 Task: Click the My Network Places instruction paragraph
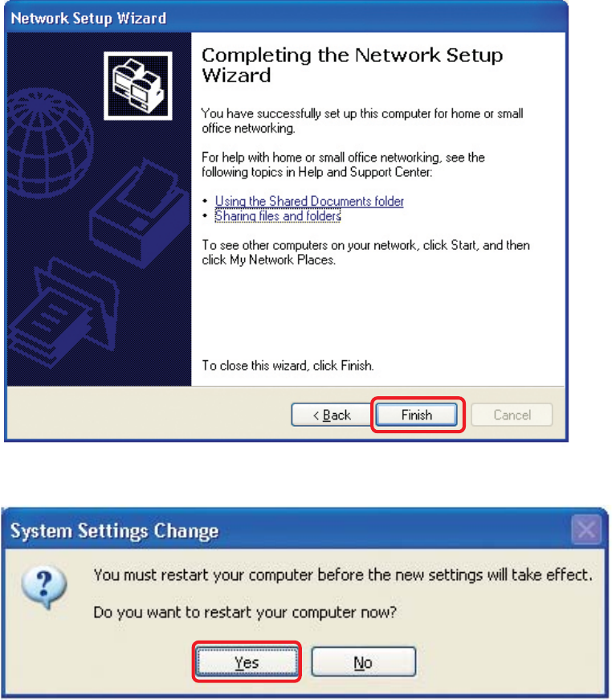coord(365,252)
